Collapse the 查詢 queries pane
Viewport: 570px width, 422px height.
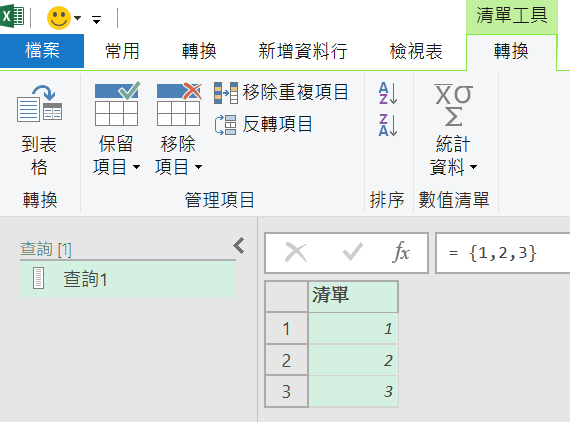coord(239,246)
